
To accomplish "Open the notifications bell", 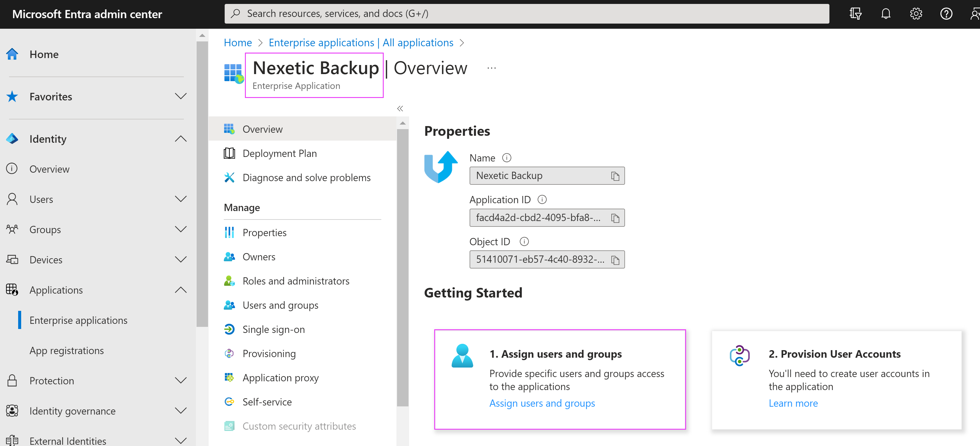I will click(886, 14).
